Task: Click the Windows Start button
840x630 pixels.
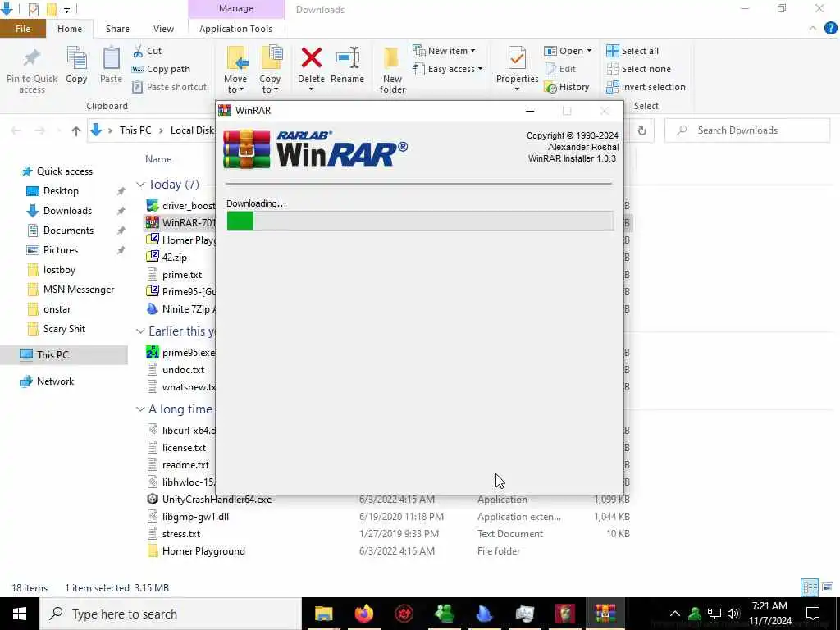Action: [20, 614]
